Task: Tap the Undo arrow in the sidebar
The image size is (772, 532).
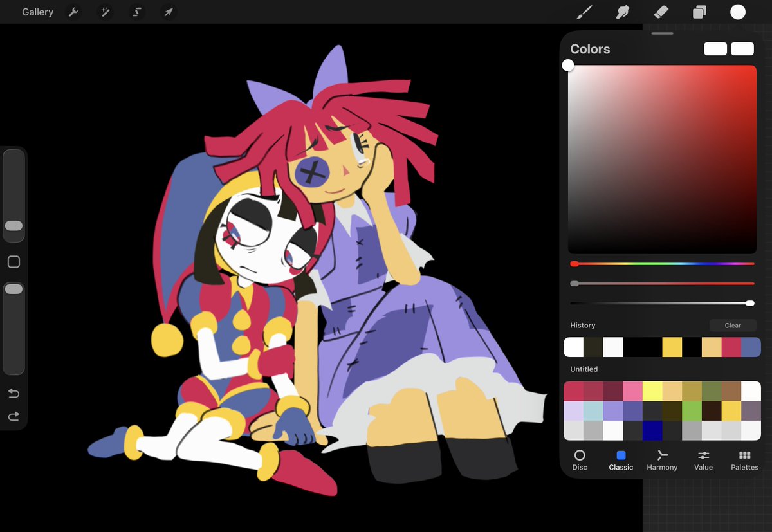Action: tap(14, 393)
